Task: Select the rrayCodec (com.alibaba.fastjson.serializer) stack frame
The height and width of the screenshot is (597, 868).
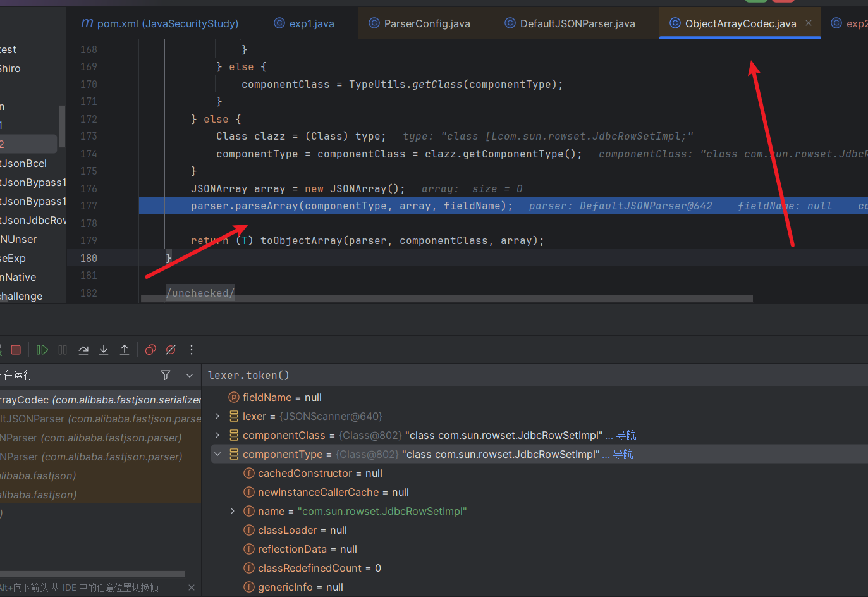Action: [101, 400]
